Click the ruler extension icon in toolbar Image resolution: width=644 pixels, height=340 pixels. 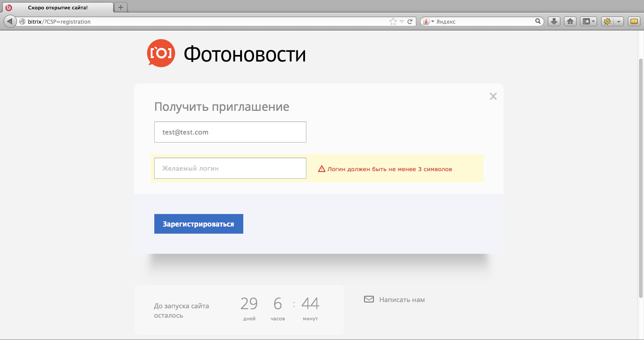[634, 21]
